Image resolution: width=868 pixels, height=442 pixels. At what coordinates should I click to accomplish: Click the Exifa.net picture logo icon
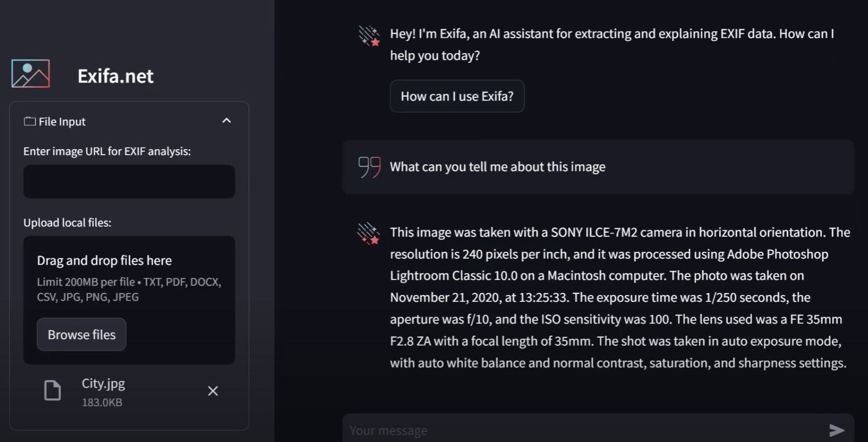(x=31, y=74)
